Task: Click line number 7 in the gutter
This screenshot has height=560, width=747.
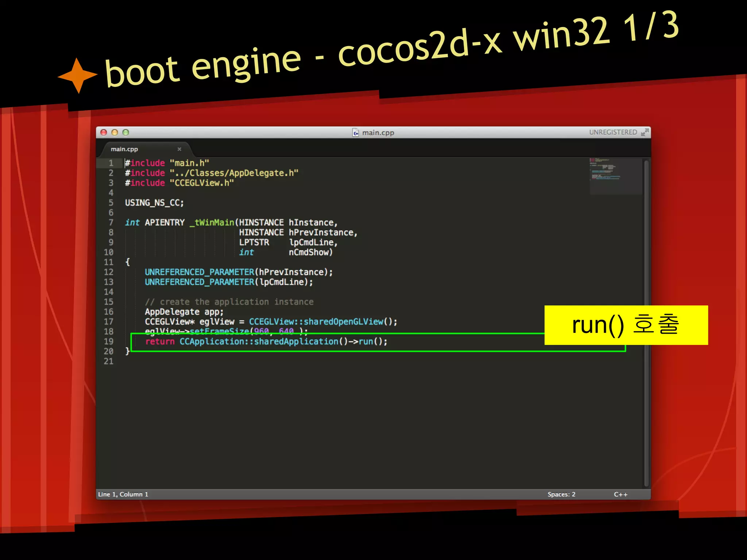Action: tap(111, 222)
